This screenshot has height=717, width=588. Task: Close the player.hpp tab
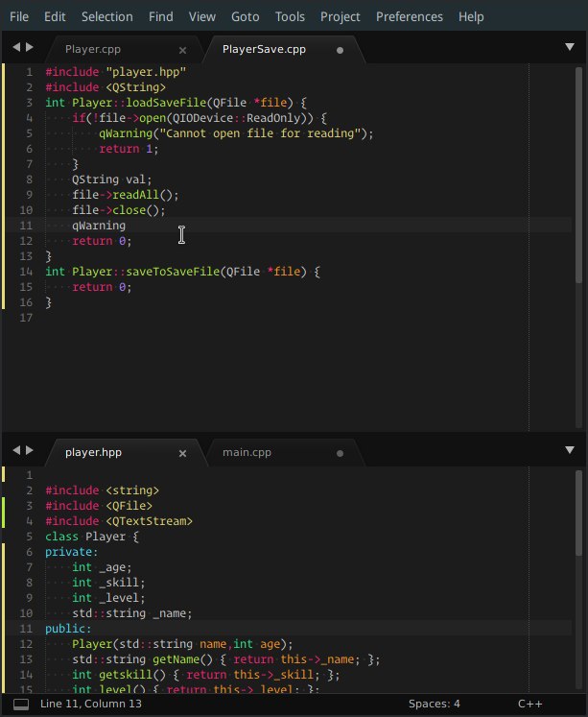pyautogui.click(x=183, y=453)
